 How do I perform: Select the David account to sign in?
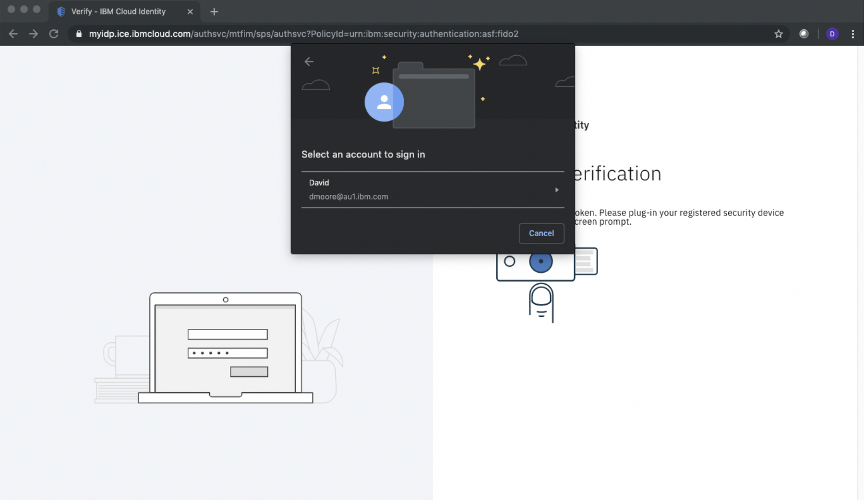[433, 190]
